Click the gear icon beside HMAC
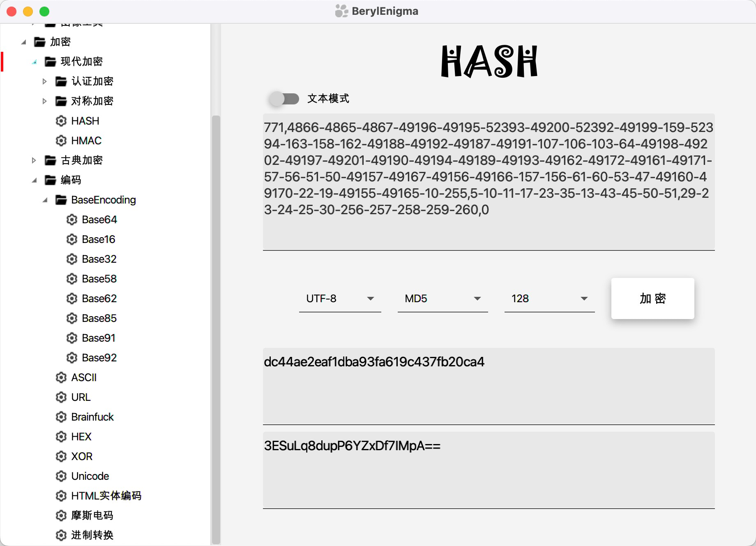Viewport: 756px width, 546px height. pos(61,141)
